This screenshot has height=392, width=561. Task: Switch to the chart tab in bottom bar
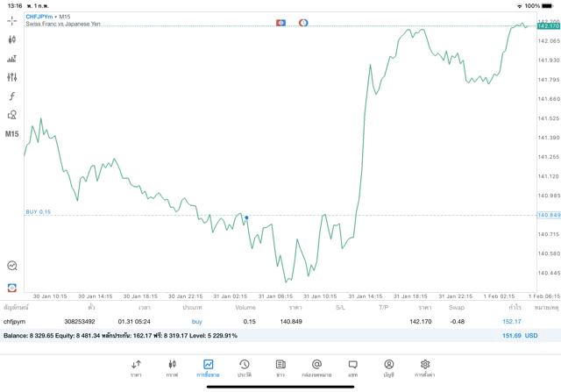point(172,368)
